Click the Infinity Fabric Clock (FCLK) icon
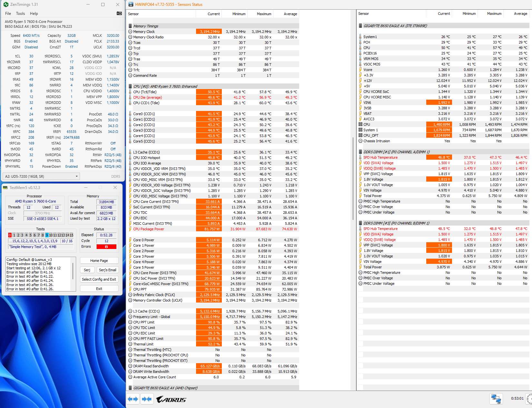 [130, 295]
